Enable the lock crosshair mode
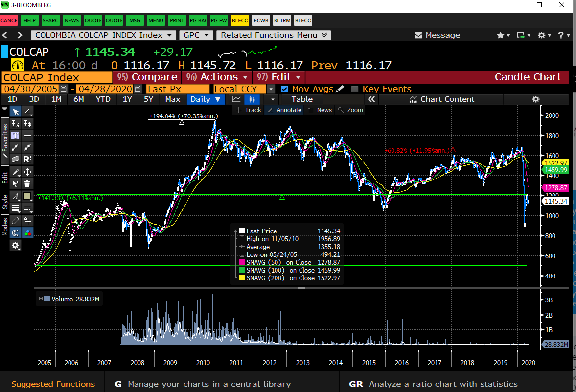This screenshot has height=392, width=576. click(27, 220)
